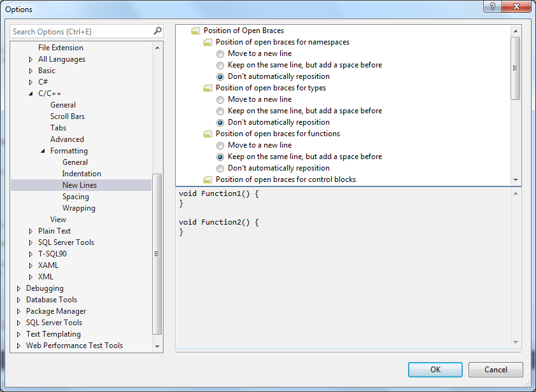Click folder icon for open braces for functions
The width and height of the screenshot is (536, 392).
pos(208,134)
